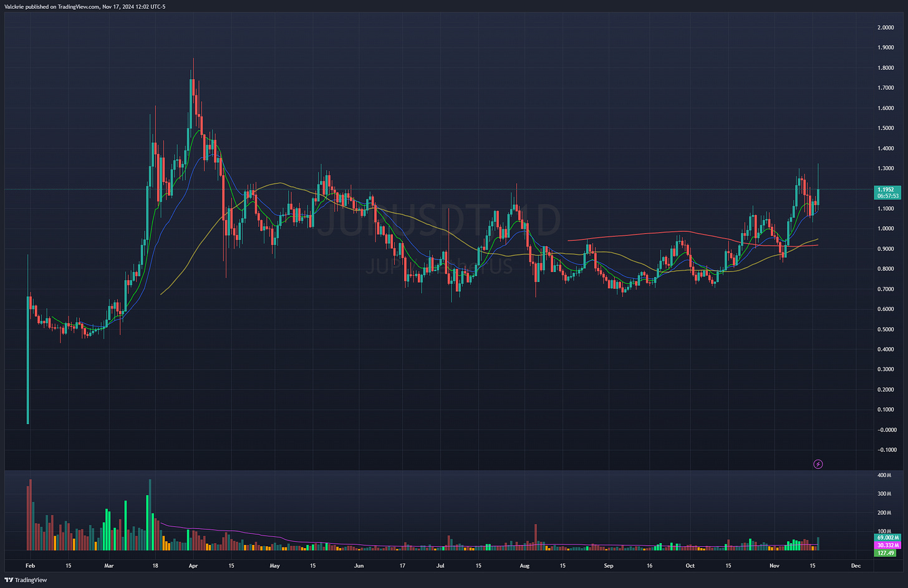Viewport: 908px width, 588px height.
Task: Click the 1.0000 price axis label
Action: pos(886,229)
